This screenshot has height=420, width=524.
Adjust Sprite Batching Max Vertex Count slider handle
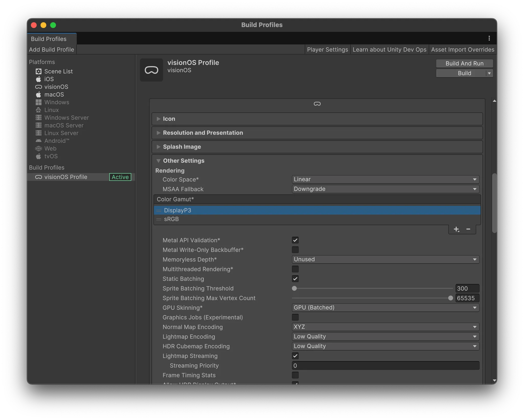[451, 298]
